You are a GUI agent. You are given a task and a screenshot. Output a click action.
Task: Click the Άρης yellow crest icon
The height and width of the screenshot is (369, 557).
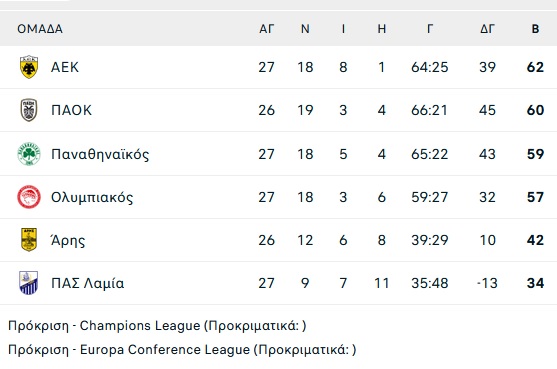(x=29, y=240)
